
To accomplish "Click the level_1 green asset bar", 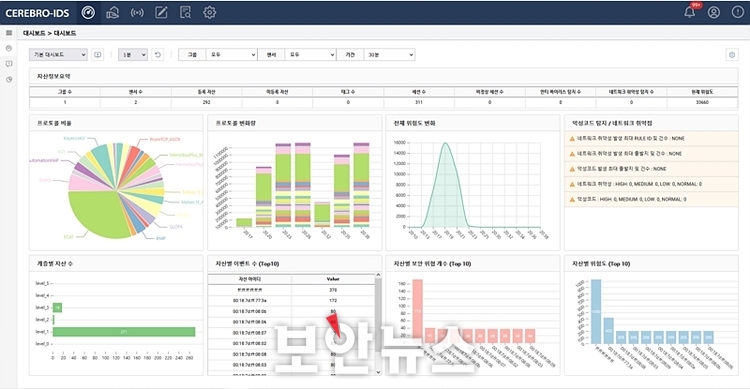I will click(x=124, y=332).
